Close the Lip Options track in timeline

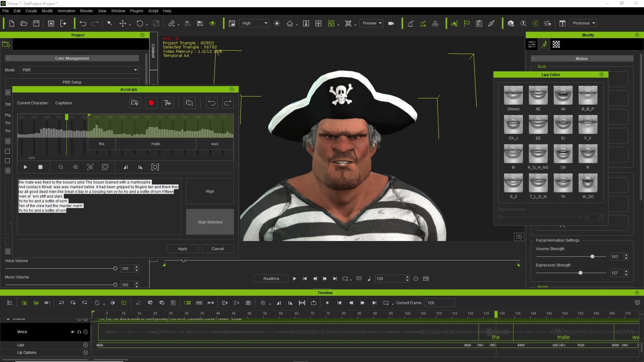[85, 353]
